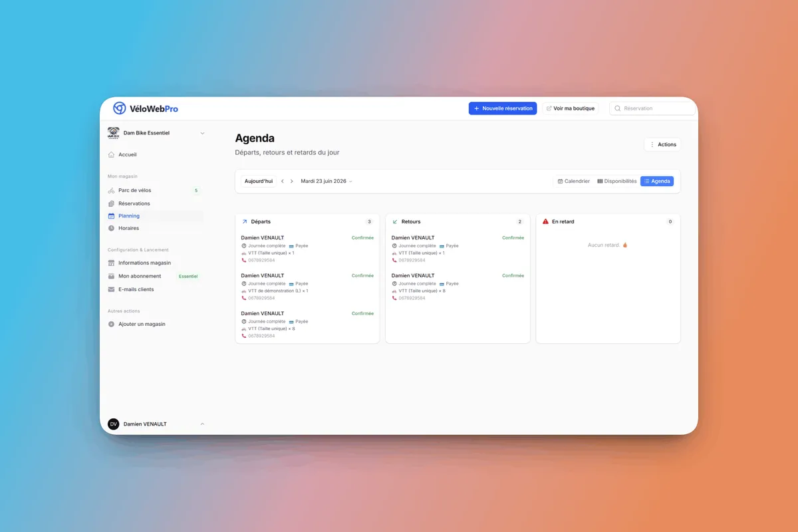This screenshot has width=798, height=532.
Task: Open Voir ma boutique link
Action: (571, 108)
